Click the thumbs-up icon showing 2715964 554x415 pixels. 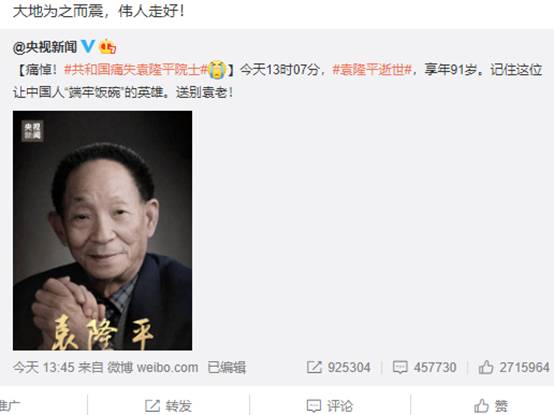tap(486, 367)
